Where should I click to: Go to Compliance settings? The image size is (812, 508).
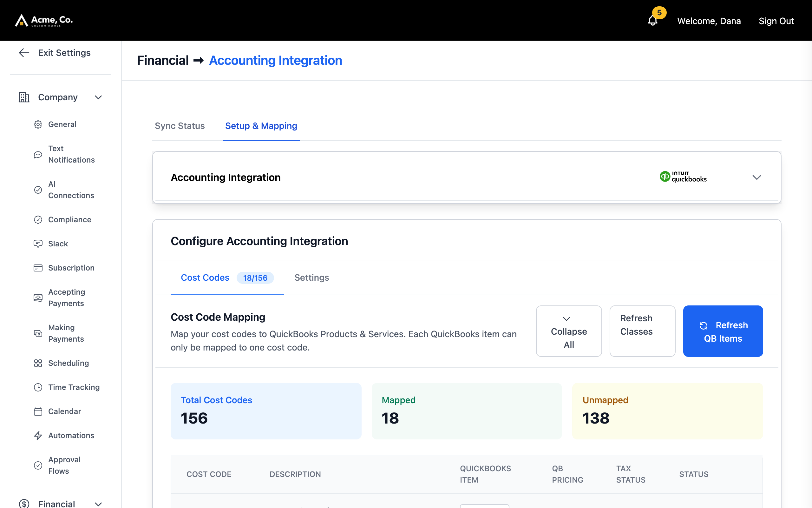pos(69,220)
